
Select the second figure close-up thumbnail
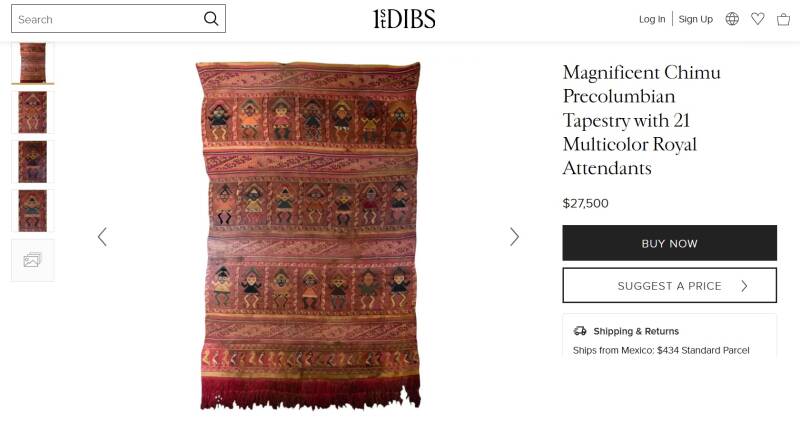[33, 112]
